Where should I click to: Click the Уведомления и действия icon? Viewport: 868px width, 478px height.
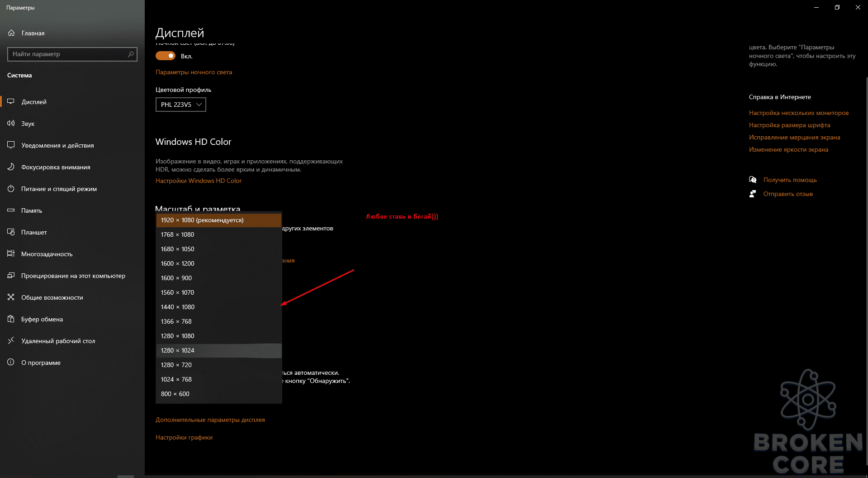point(11,145)
